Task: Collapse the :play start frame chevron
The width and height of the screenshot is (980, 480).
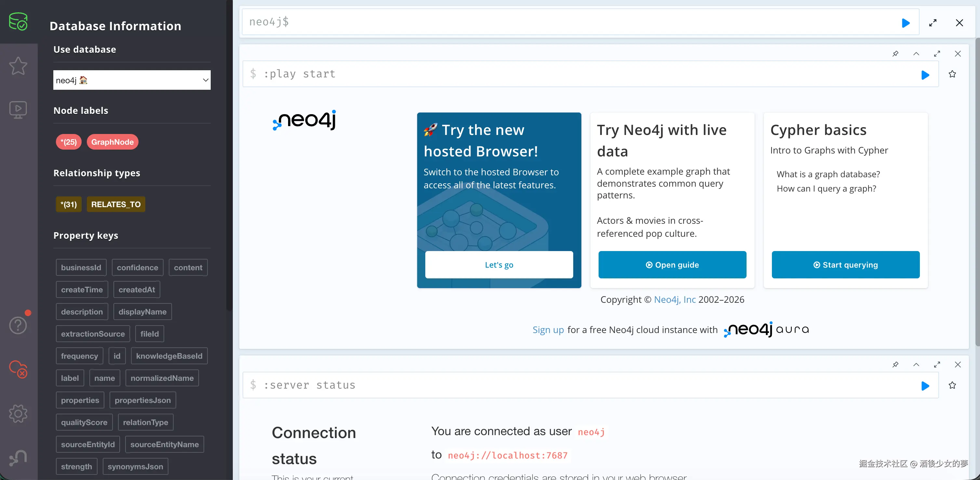Action: click(916, 54)
